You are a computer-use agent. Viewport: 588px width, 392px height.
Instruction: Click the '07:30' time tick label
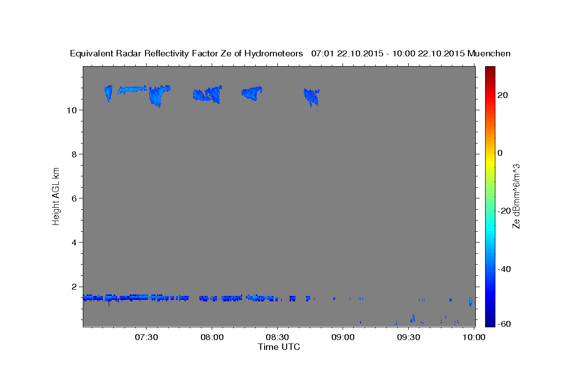(x=146, y=337)
